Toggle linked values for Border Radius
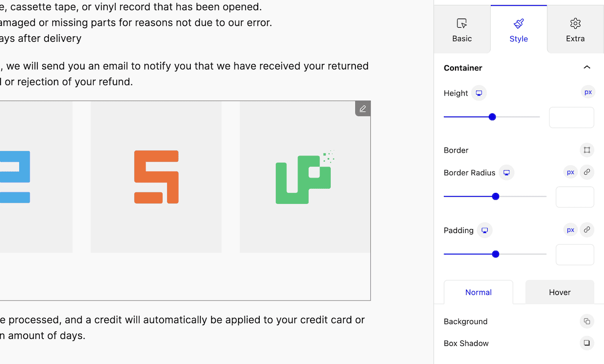This screenshot has height=364, width=604. [587, 172]
